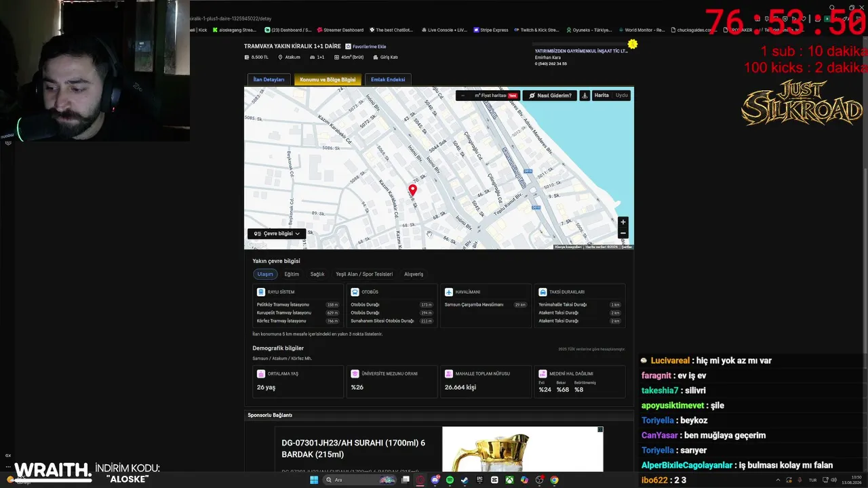Zoom out on the map

click(x=623, y=233)
